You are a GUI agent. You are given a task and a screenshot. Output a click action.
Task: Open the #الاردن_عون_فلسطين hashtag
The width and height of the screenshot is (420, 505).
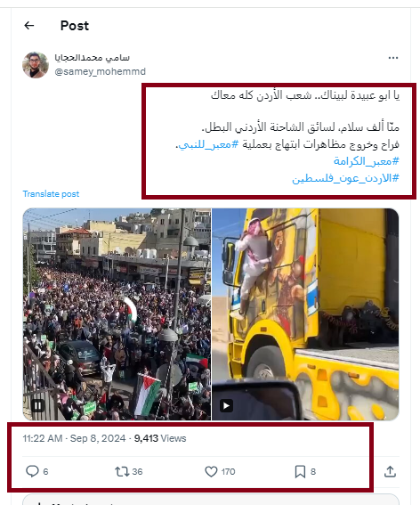pos(345,178)
